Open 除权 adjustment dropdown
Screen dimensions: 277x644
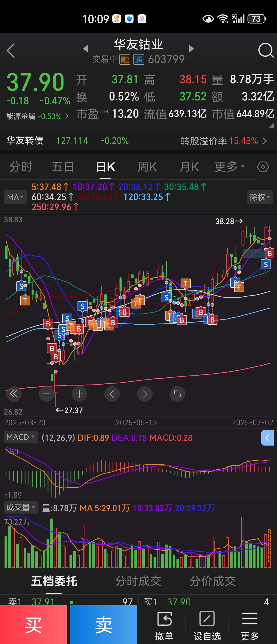tap(260, 197)
